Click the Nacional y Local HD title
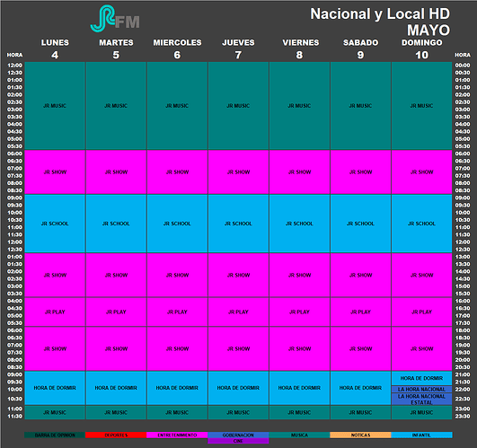The width and height of the screenshot is (477, 448). click(380, 14)
